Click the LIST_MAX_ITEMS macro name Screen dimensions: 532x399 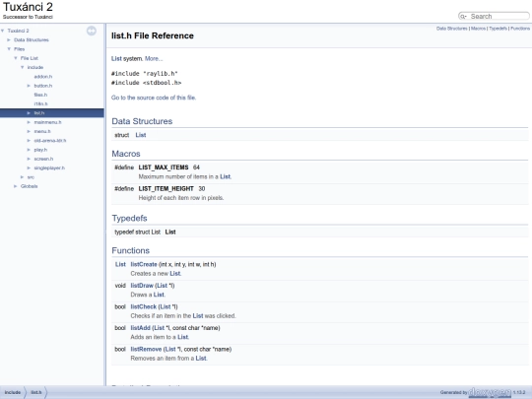click(164, 167)
